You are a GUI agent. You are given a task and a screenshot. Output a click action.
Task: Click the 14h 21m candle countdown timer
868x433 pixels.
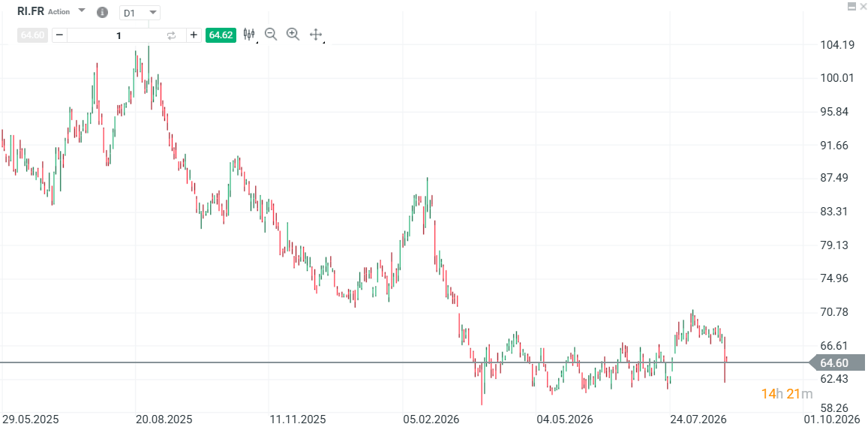(x=787, y=394)
